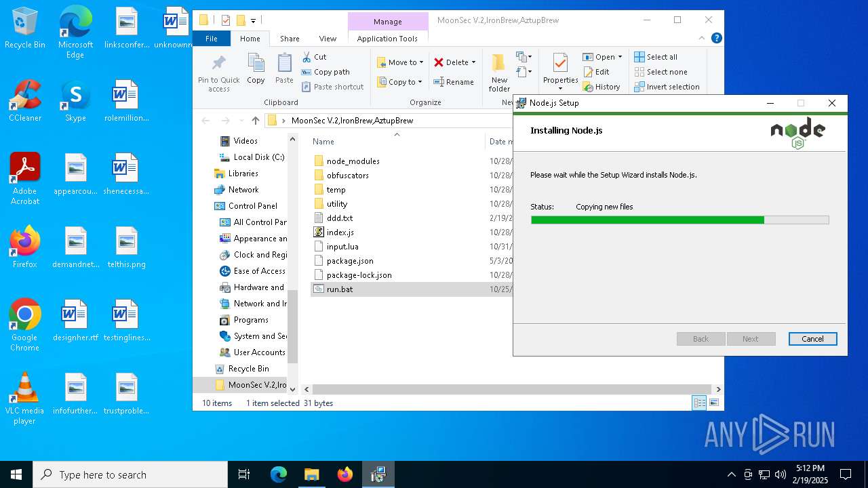
Task: Go up one folder level arrow
Action: point(255,121)
